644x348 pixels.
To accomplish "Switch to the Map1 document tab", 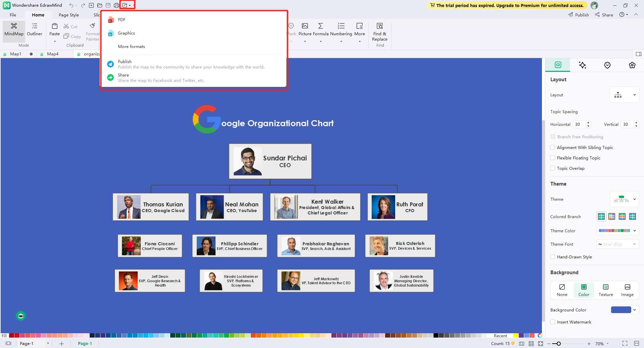I will click(15, 54).
